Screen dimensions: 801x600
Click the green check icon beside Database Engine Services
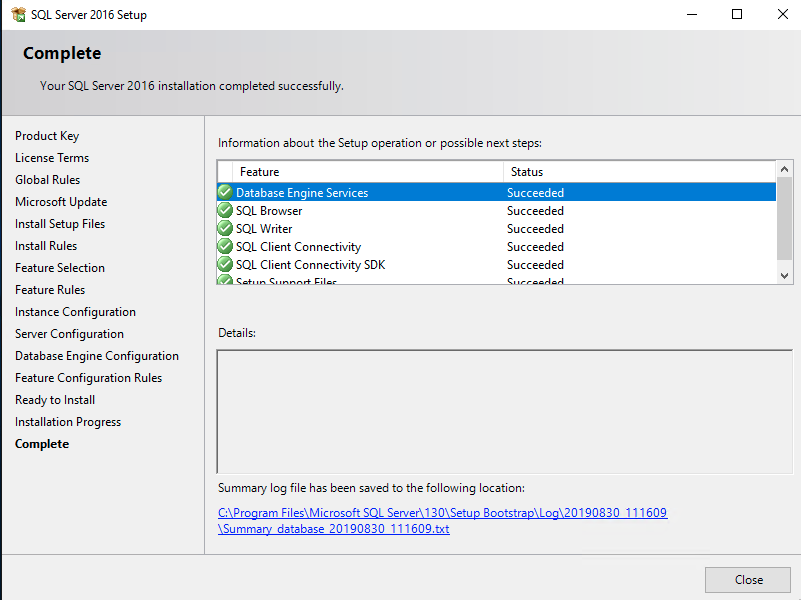click(225, 193)
